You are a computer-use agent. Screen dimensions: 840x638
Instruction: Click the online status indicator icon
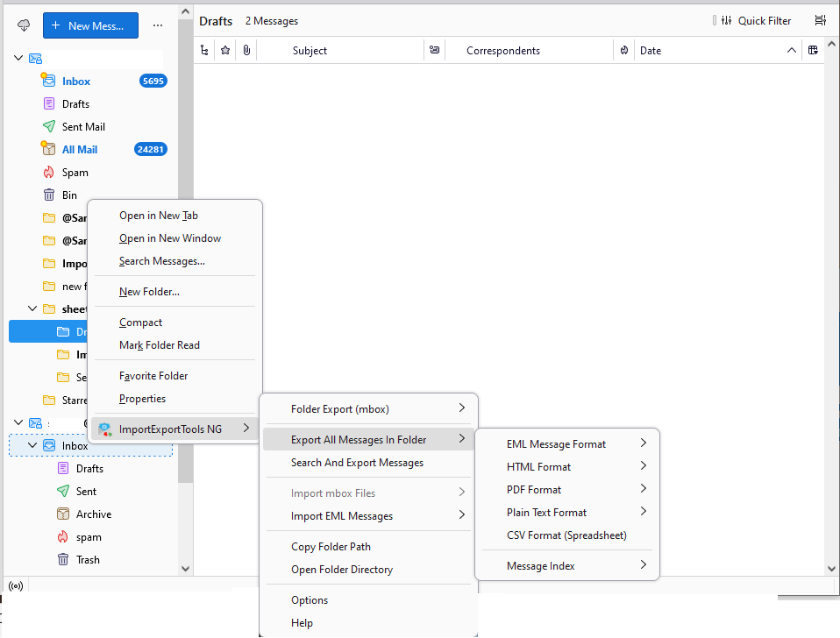click(x=16, y=586)
